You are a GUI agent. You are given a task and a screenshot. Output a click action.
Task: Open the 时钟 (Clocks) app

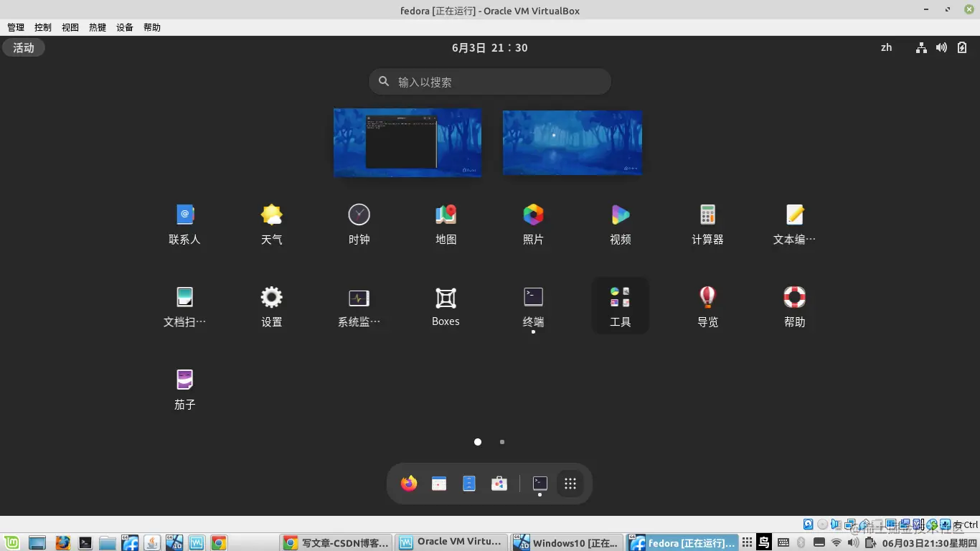(359, 225)
